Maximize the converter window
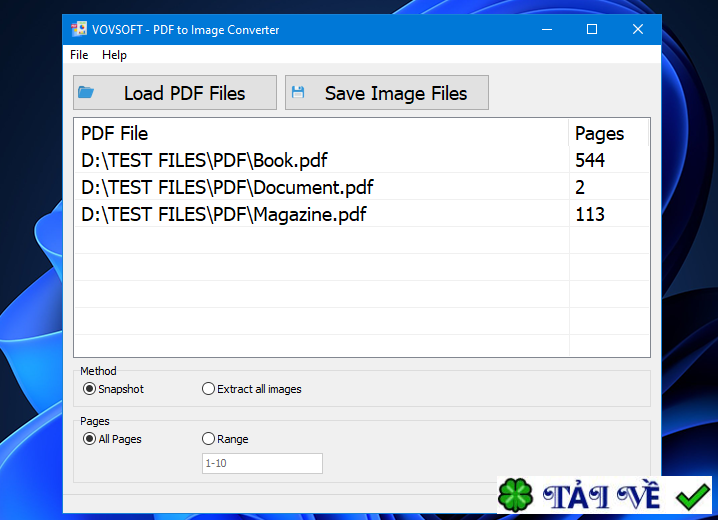Screen dimensions: 718x520 (592, 29)
